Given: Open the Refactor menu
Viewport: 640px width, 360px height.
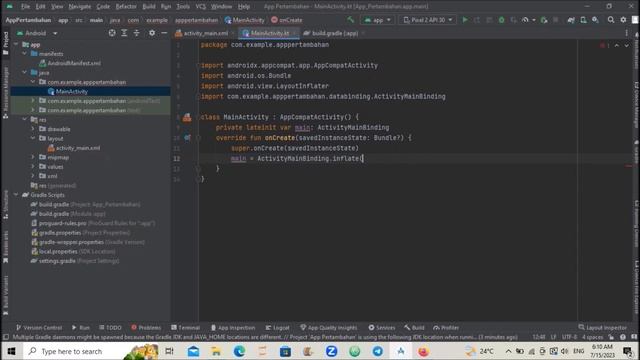Looking at the screenshot, I should coord(126,7).
